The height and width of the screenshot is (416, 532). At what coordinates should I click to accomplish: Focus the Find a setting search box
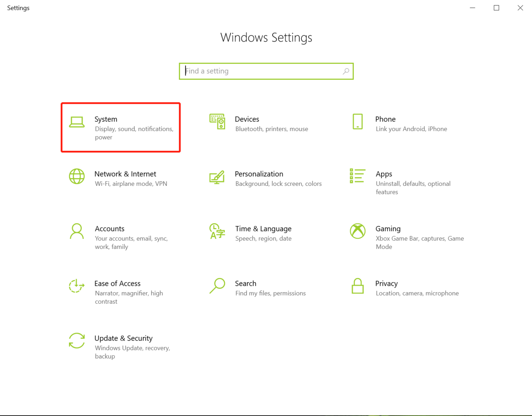click(x=262, y=71)
